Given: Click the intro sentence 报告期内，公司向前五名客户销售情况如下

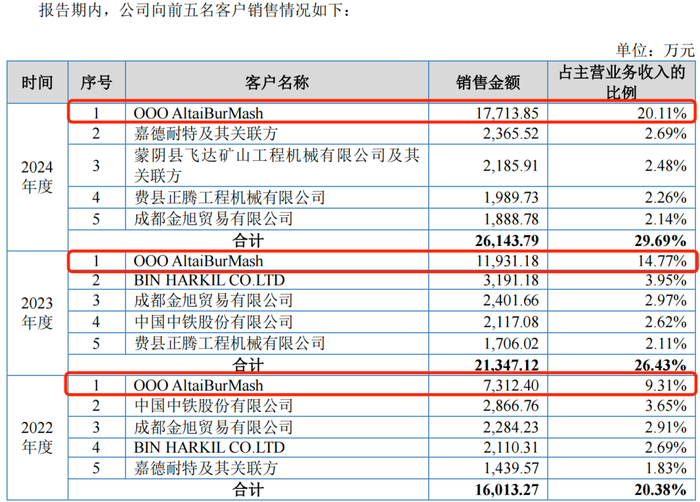Looking at the screenshot, I should pos(191,9).
